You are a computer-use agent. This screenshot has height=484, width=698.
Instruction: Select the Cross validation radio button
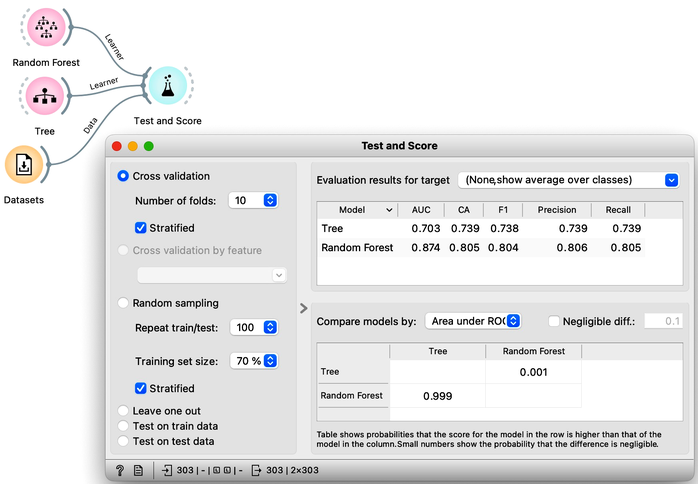coord(123,176)
